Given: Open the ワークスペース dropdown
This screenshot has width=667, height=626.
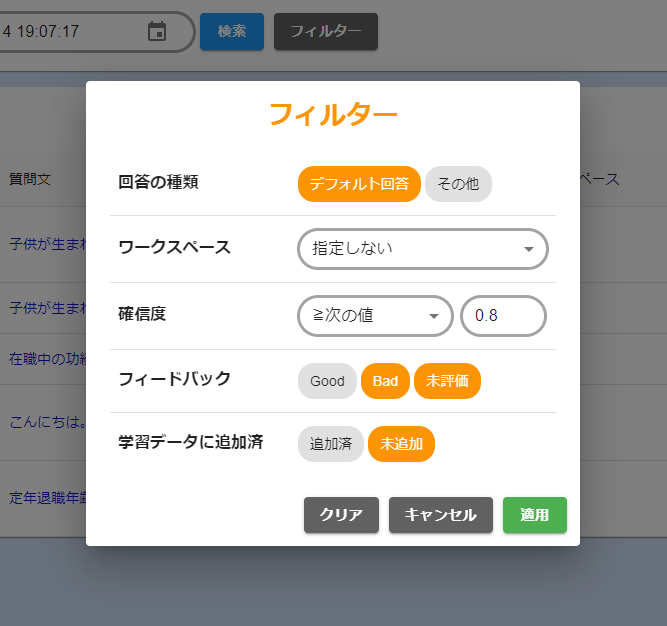Looking at the screenshot, I should [410, 249].
